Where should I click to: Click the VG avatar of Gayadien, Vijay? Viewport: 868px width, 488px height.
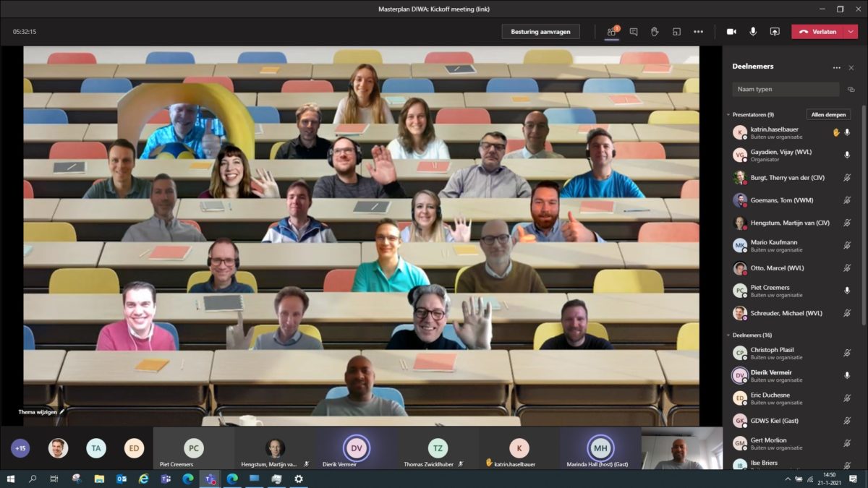739,155
